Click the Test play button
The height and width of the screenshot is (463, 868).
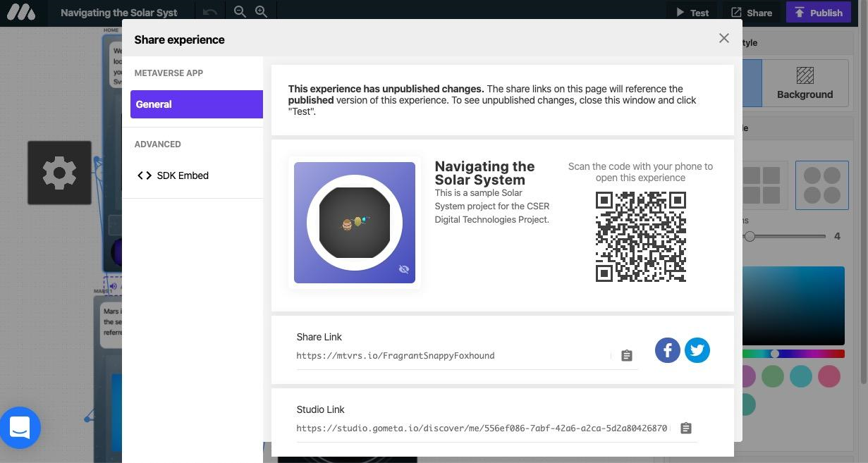[x=692, y=13]
